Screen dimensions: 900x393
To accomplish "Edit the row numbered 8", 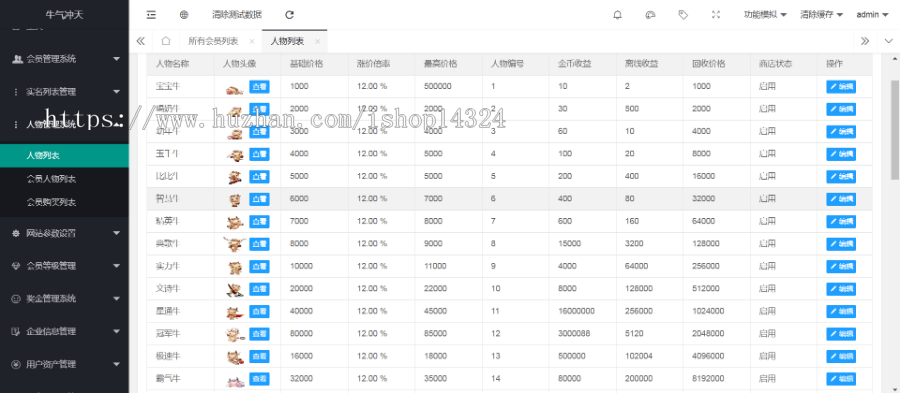I will pos(841,244).
